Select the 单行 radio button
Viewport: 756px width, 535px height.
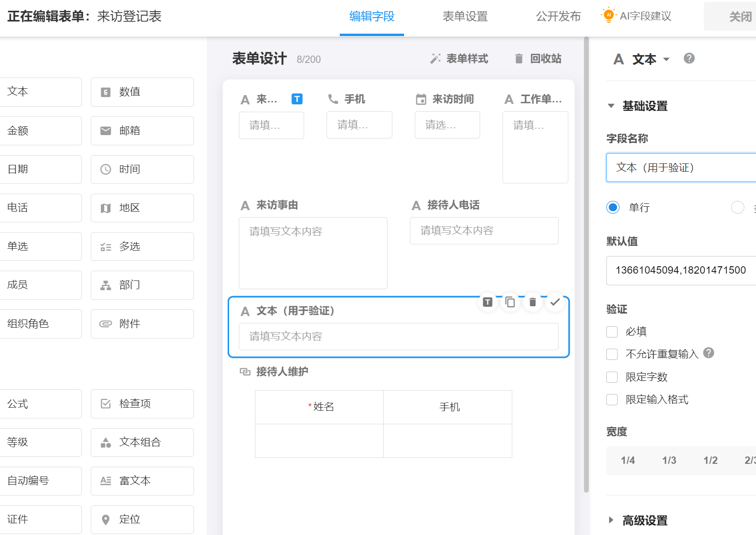click(613, 207)
